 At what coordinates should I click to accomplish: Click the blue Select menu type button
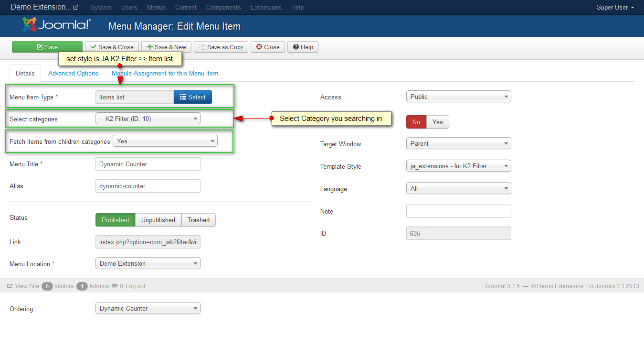pos(193,97)
